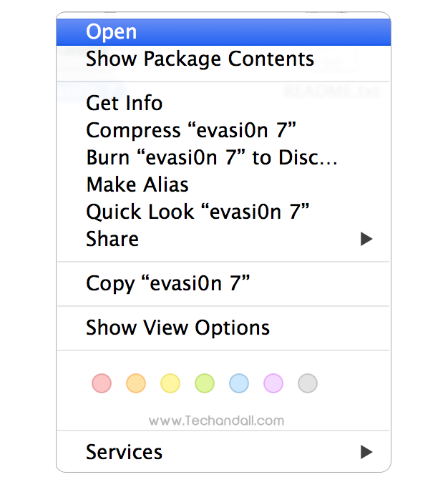Apply the green label color
Screen dimensions: 448x482
click(205, 383)
